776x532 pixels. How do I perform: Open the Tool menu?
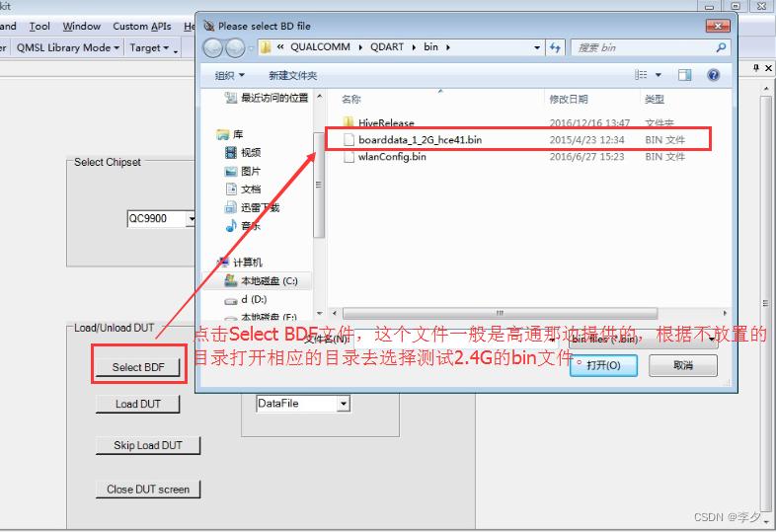pos(39,27)
